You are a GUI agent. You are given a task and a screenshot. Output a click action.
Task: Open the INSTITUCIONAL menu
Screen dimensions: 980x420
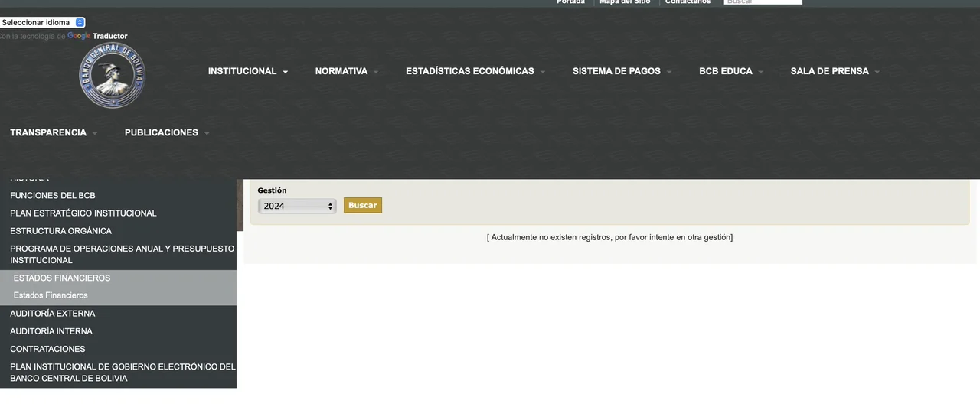242,71
